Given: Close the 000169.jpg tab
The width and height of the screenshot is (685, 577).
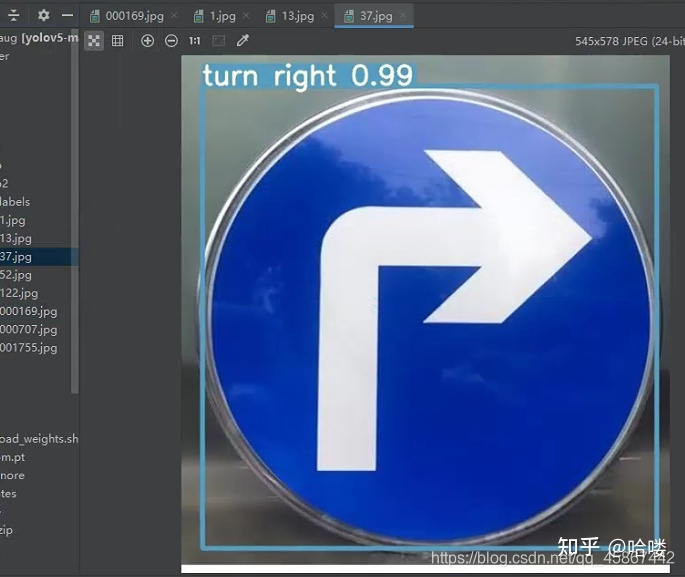Looking at the screenshot, I should 174,16.
